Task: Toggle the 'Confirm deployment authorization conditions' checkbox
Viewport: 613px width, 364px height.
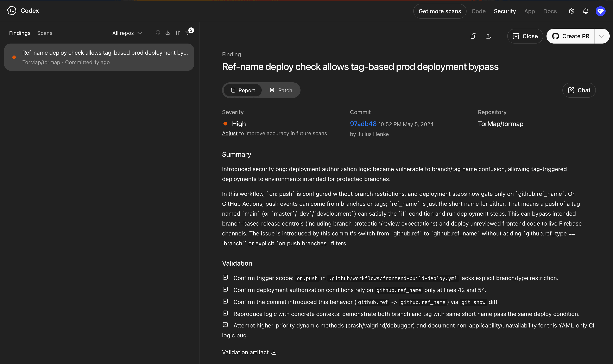Action: pos(225,289)
